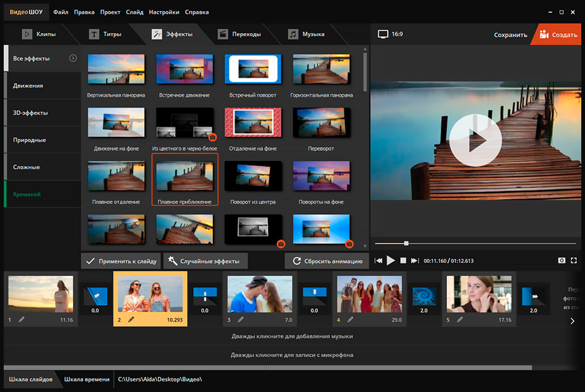
Task: Skip to next frame in player
Action: [414, 261]
